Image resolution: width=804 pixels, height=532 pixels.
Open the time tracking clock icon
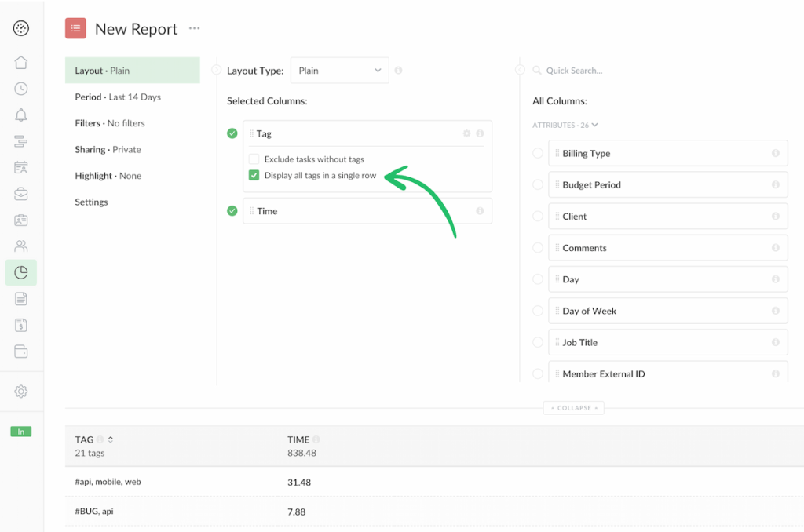[x=20, y=89]
